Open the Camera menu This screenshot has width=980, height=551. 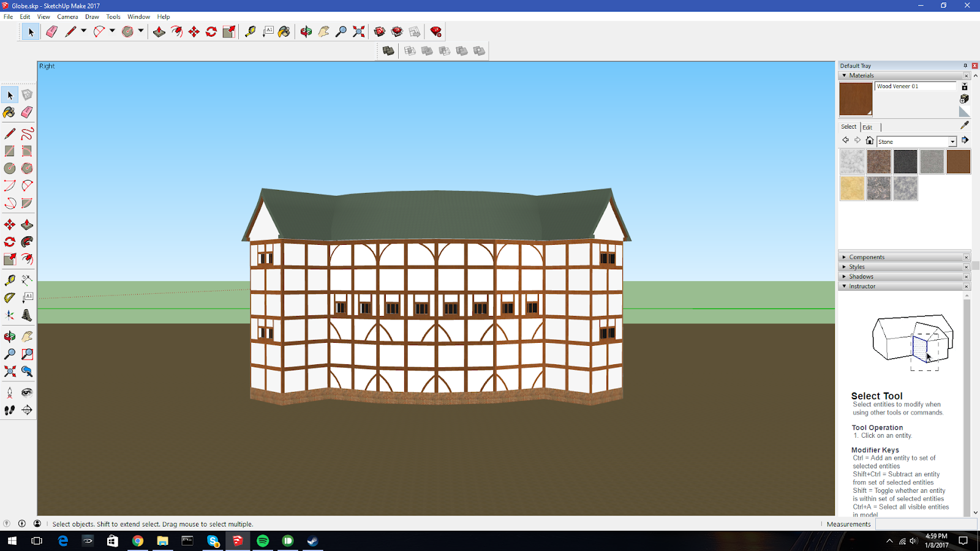[x=67, y=17]
